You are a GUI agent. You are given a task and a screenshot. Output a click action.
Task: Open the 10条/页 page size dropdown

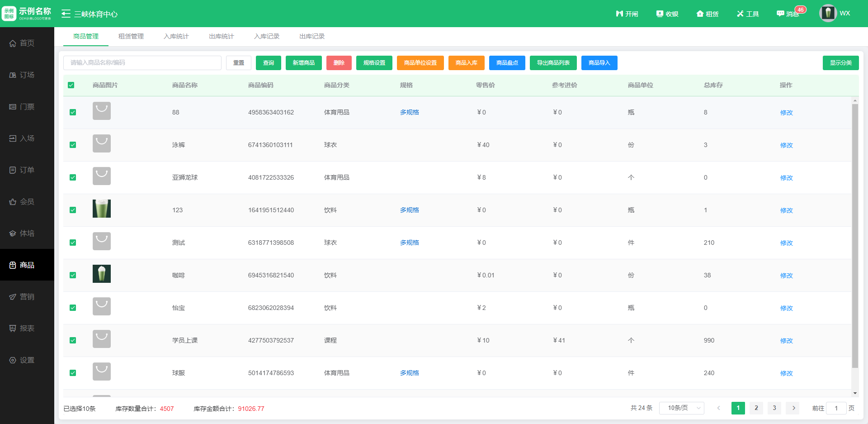tap(681, 408)
